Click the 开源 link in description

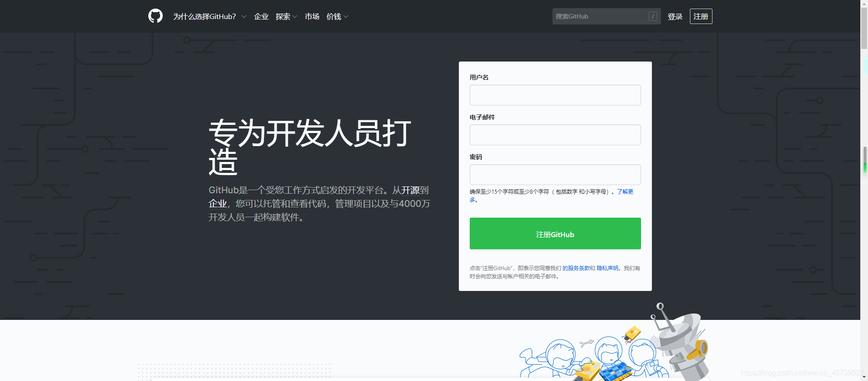point(410,190)
